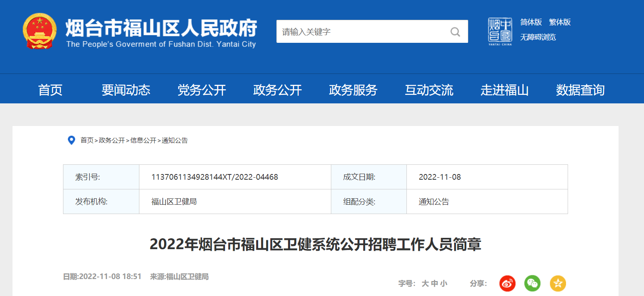Click the national emblem logo
The image size is (644, 296).
(40, 31)
